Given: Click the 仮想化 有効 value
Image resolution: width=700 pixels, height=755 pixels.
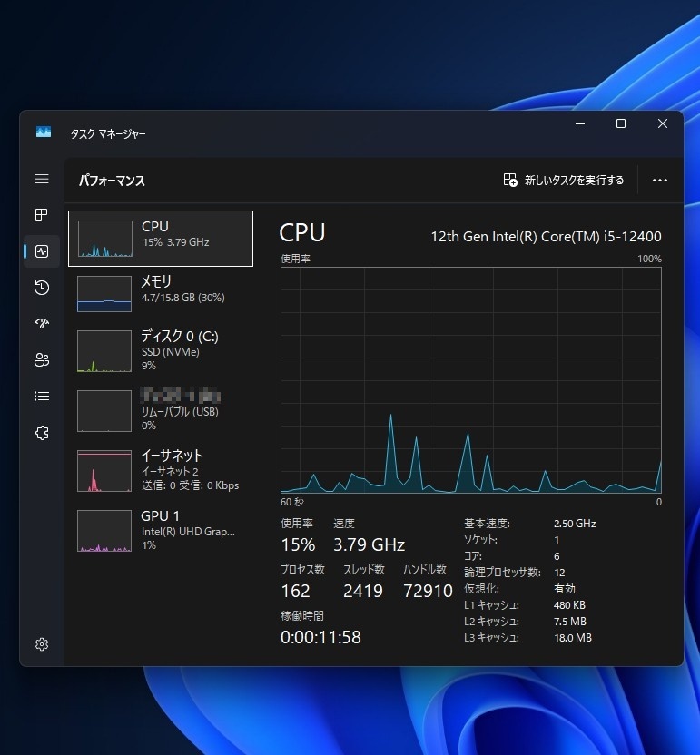Looking at the screenshot, I should point(565,588).
